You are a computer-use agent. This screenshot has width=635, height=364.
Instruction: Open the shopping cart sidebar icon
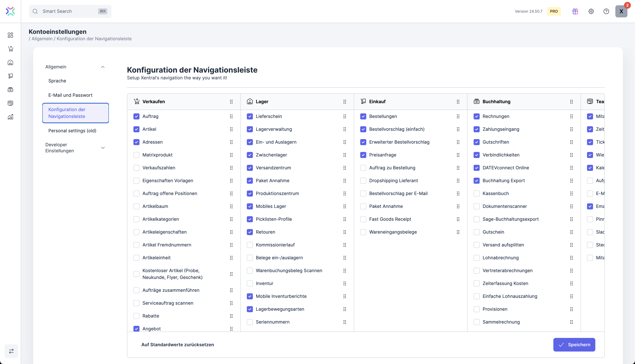tap(10, 49)
